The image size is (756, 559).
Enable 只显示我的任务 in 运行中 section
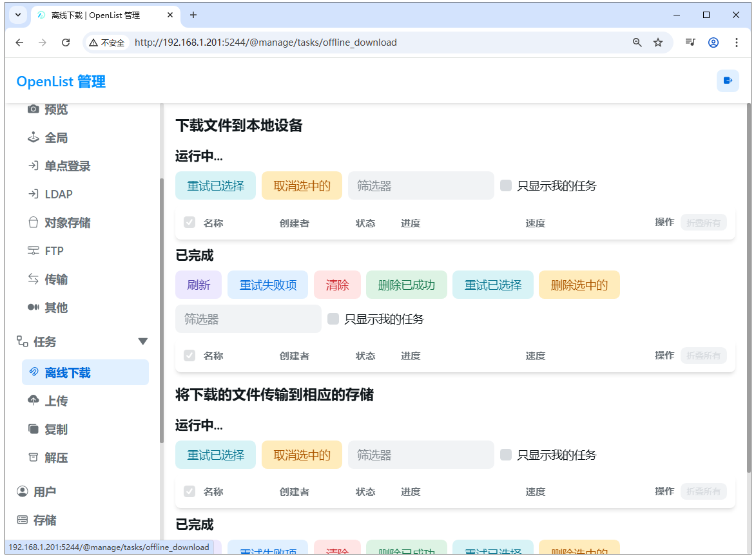coord(505,185)
